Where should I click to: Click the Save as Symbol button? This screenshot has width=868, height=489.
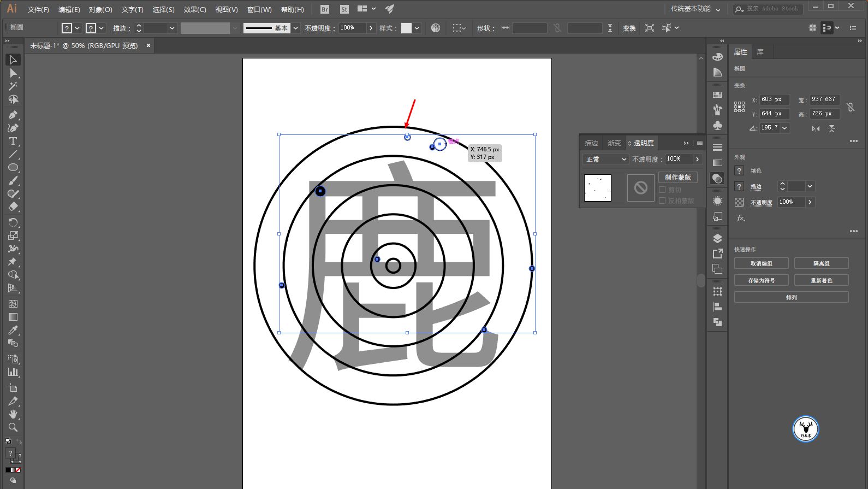point(761,280)
